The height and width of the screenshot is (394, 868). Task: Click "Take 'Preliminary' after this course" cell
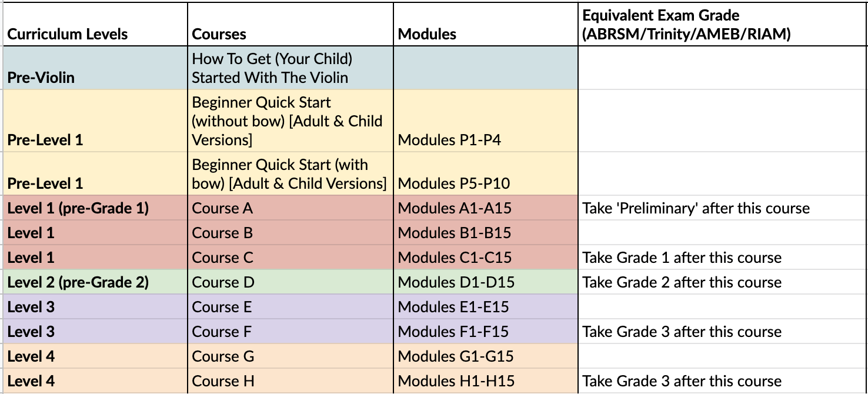pos(723,208)
